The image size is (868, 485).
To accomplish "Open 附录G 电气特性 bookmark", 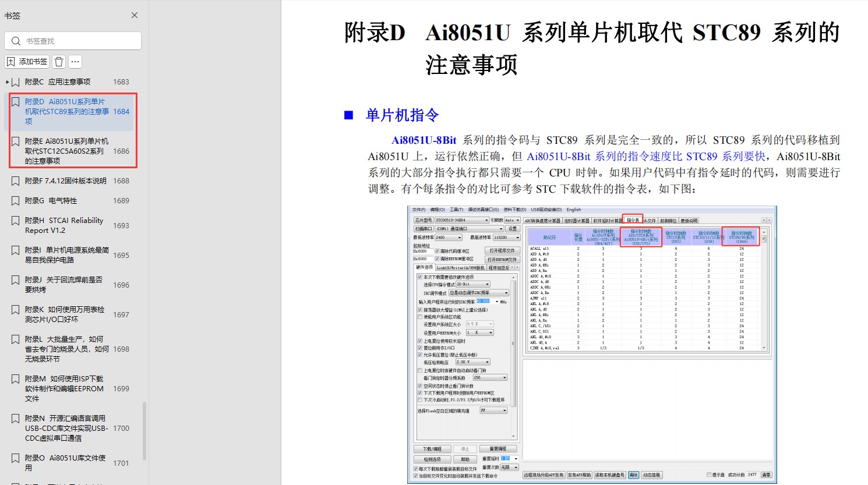I will click(x=51, y=201).
